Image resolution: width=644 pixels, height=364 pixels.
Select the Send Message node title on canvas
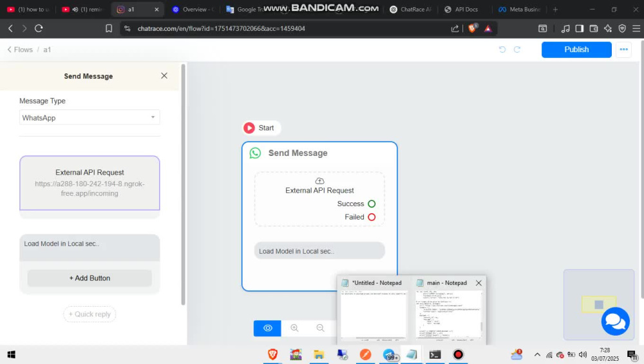point(298,153)
